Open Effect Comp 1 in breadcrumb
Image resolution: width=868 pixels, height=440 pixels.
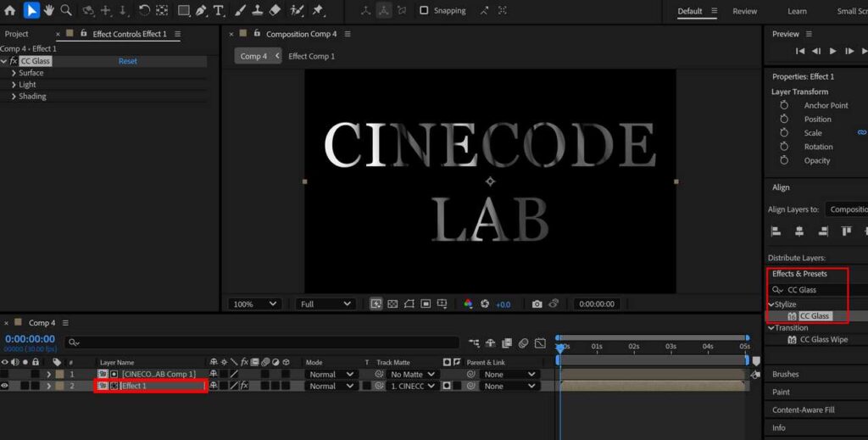tap(312, 56)
